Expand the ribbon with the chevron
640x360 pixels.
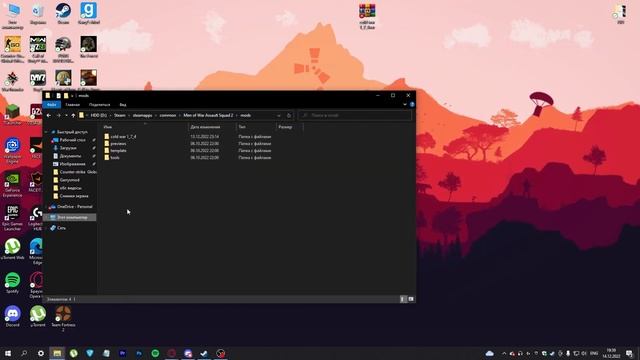tap(404, 104)
